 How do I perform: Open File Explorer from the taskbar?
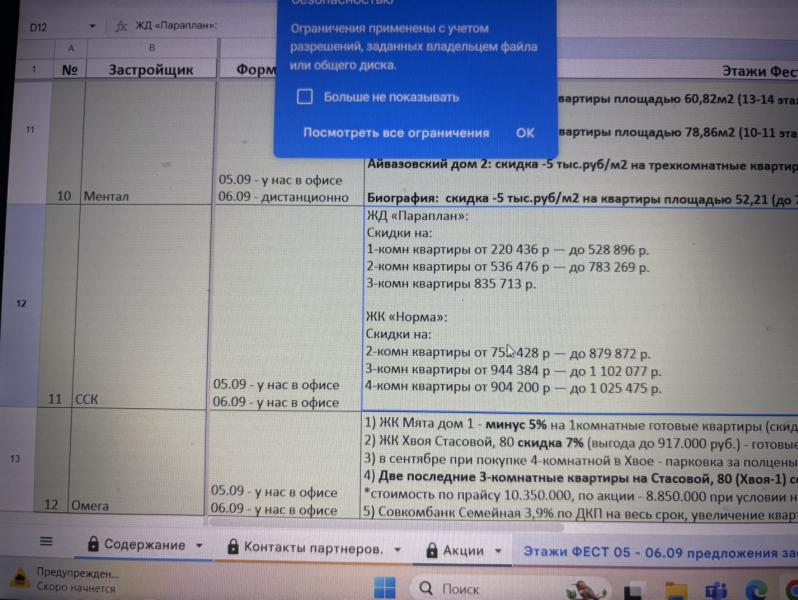[676, 592]
